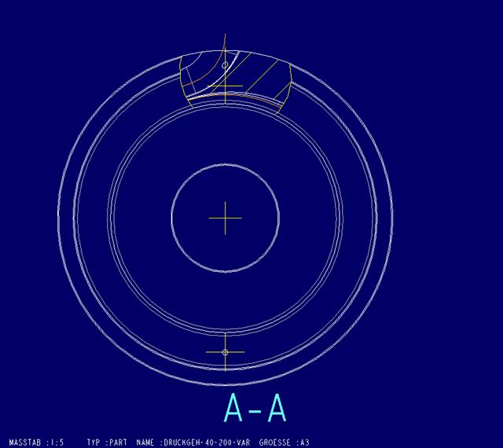
Task: Click NAME :DRUCKGEH-40-200-VAR text
Action: [x=193, y=442]
